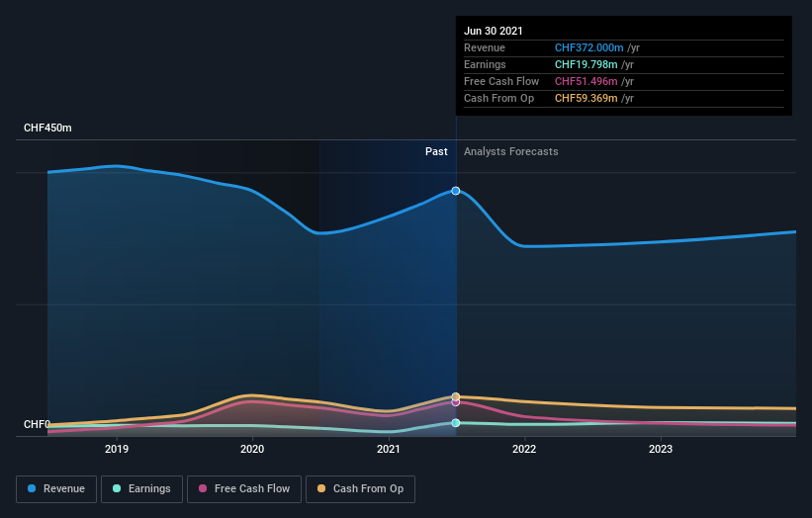This screenshot has width=812, height=518.
Task: Click the Jun 30 2021 tooltip date
Action: tap(493, 31)
